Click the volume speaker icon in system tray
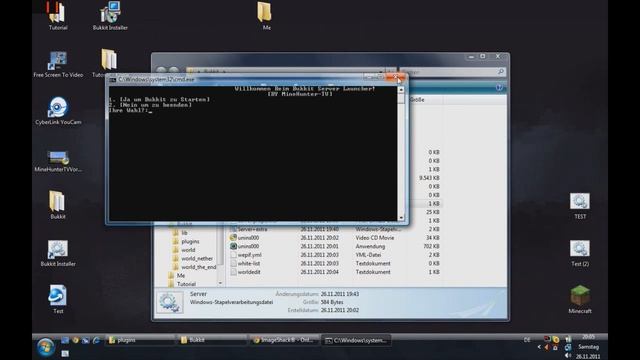 (568, 356)
